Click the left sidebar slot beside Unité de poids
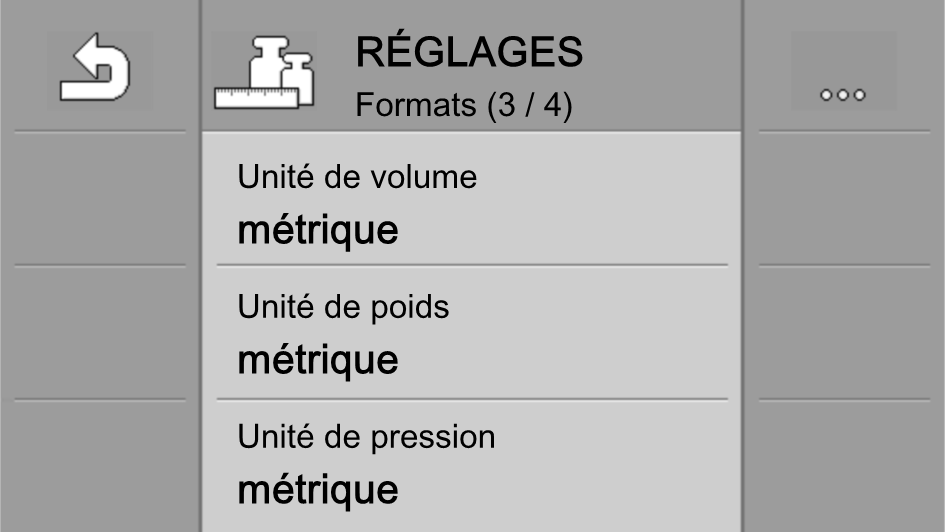The height and width of the screenshot is (532, 945). click(100, 331)
